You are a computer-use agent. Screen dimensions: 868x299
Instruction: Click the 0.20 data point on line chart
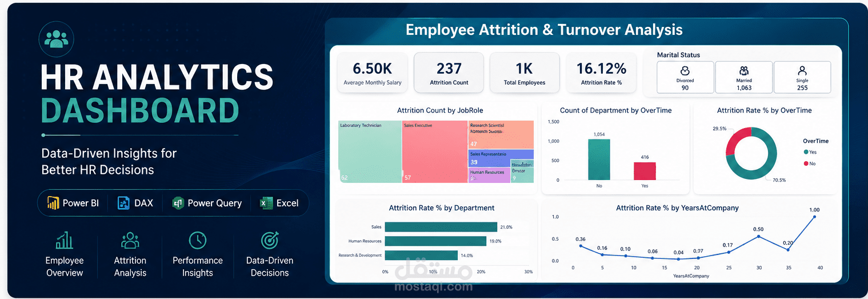coord(787,249)
